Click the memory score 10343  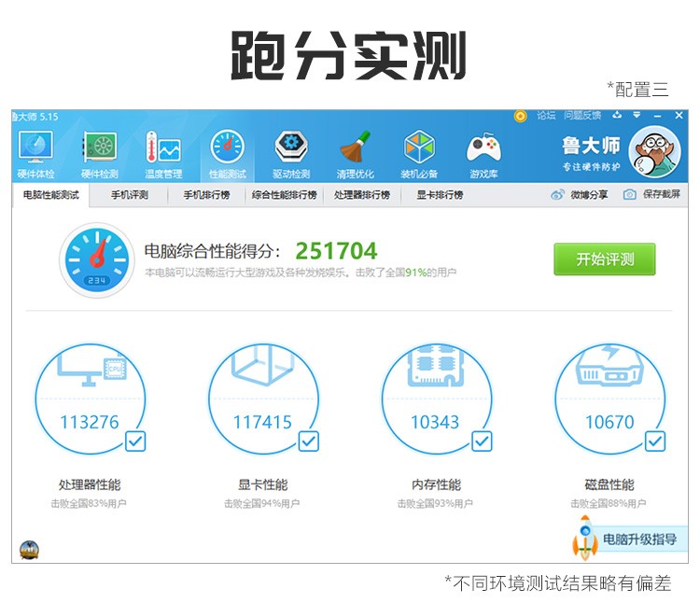435,422
